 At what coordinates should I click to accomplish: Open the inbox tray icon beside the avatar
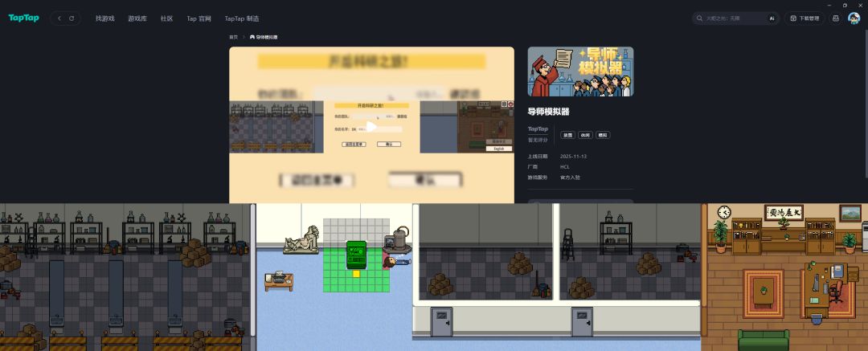pos(836,18)
